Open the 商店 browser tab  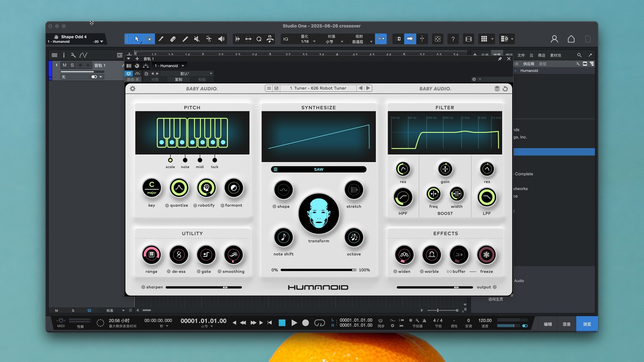[541, 55]
